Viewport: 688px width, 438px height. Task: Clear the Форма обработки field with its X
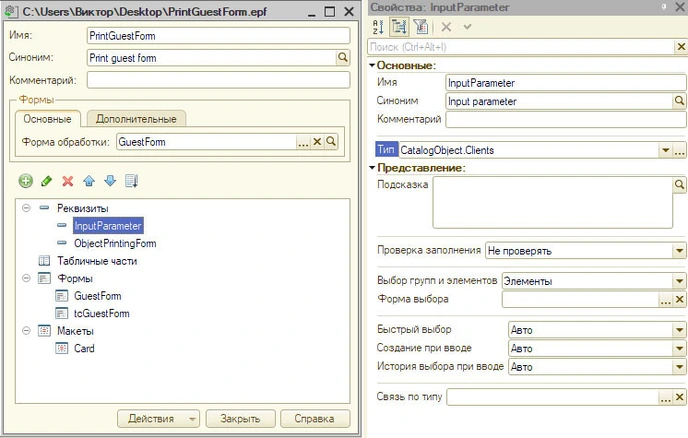(317, 142)
